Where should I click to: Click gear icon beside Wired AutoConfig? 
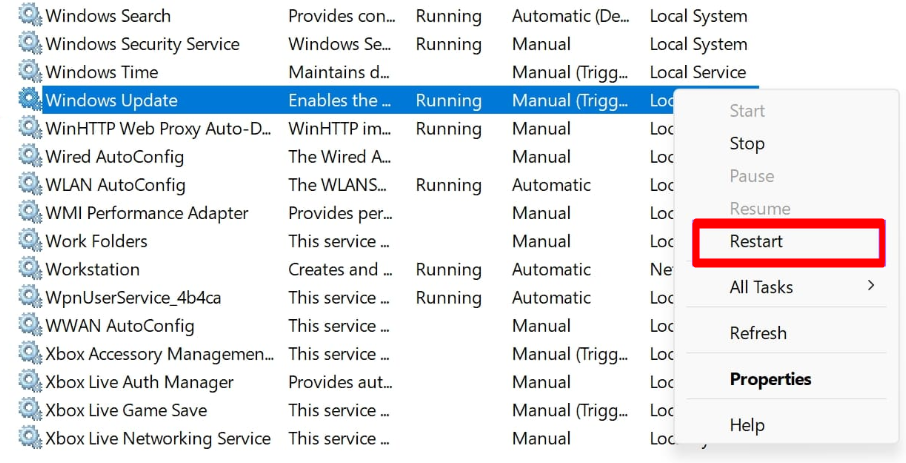click(x=30, y=156)
